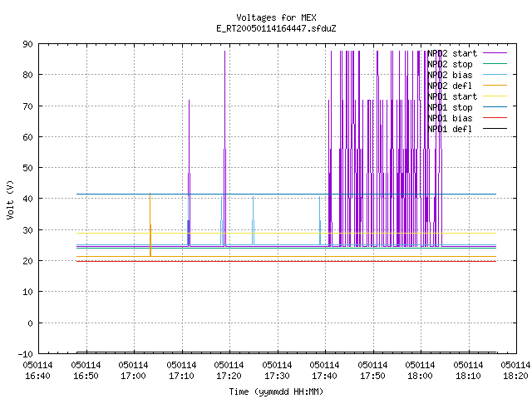Click the 'NPD2 start' legend label
Screen dimensions: 532x399
click(x=452, y=53)
